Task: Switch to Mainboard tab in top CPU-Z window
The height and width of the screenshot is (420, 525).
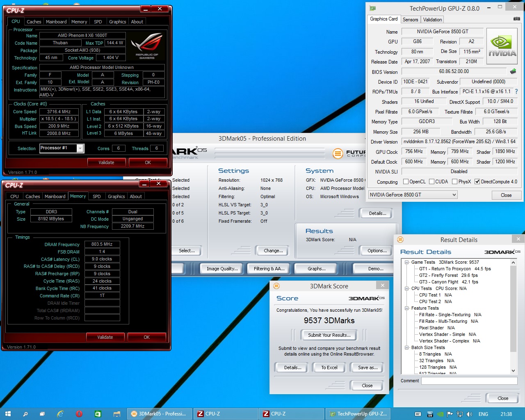Action: [56, 22]
